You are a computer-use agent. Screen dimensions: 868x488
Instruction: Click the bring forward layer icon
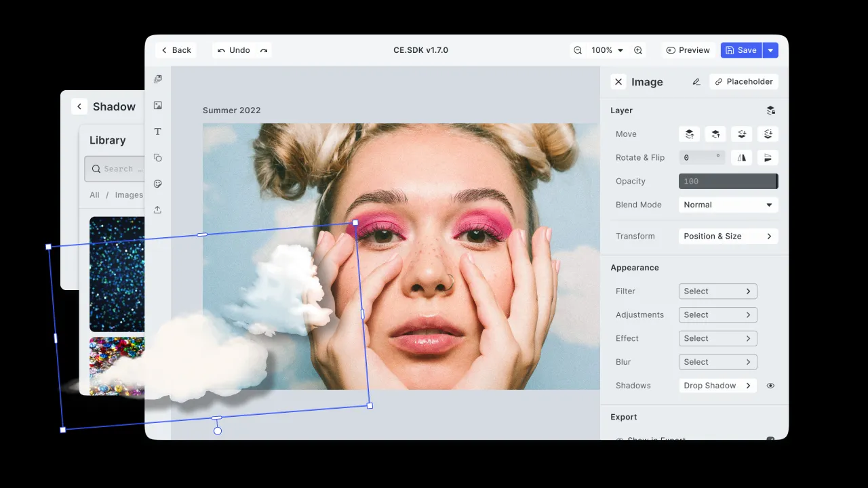(715, 134)
